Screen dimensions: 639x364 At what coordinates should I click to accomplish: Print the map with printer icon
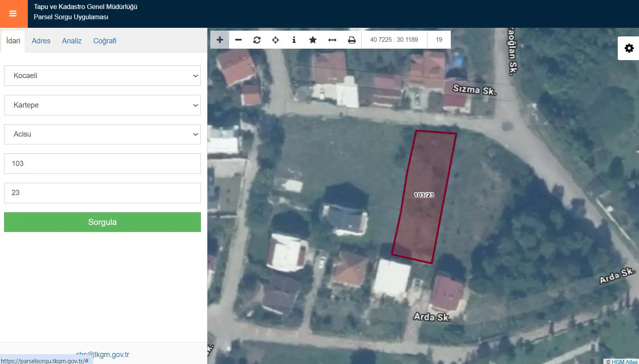point(352,40)
